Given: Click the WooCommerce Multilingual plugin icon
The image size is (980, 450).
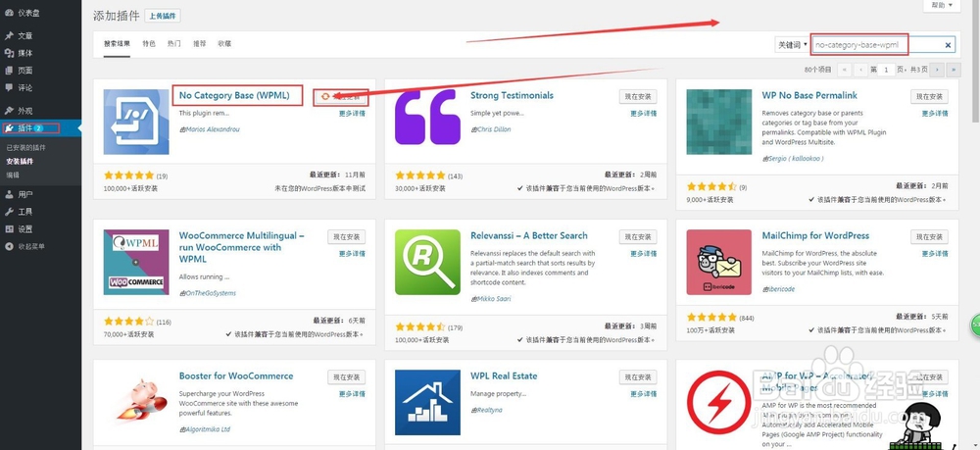Looking at the screenshot, I should point(136,262).
